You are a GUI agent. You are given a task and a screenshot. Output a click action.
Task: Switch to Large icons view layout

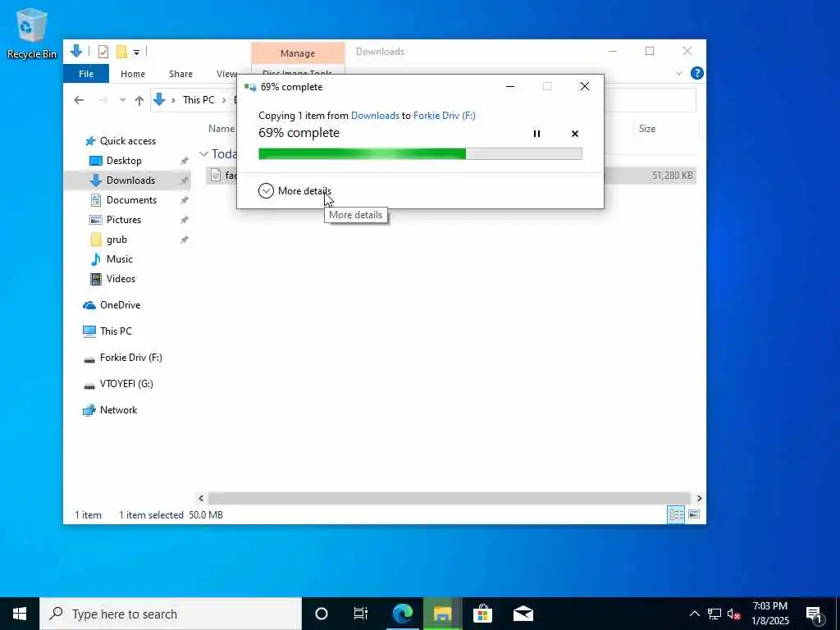pos(694,514)
